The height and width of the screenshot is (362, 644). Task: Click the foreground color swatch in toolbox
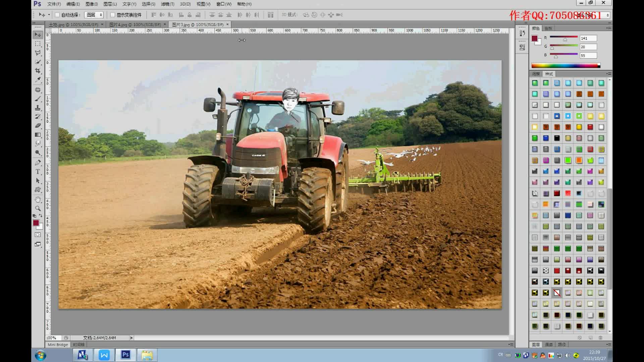(36, 223)
